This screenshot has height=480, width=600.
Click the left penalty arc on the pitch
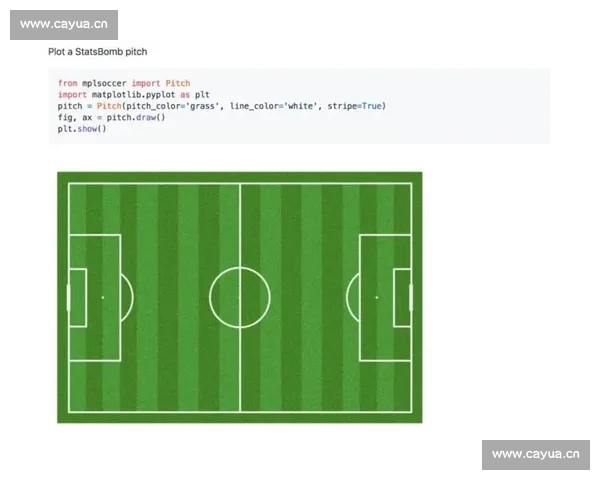click(132, 297)
